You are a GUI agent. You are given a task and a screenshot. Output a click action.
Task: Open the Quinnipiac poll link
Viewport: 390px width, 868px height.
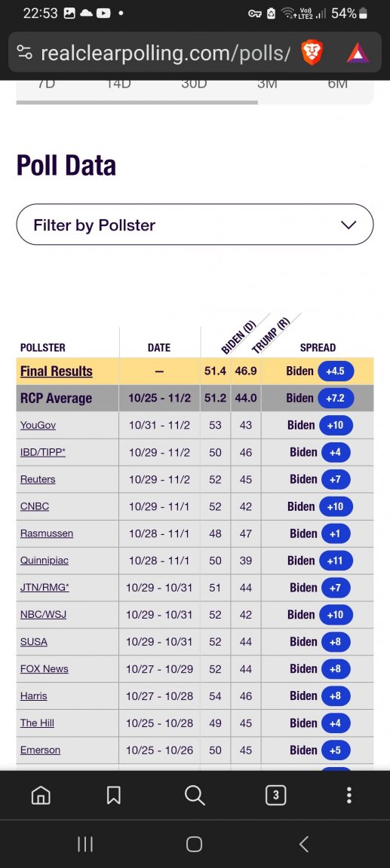[x=45, y=561]
